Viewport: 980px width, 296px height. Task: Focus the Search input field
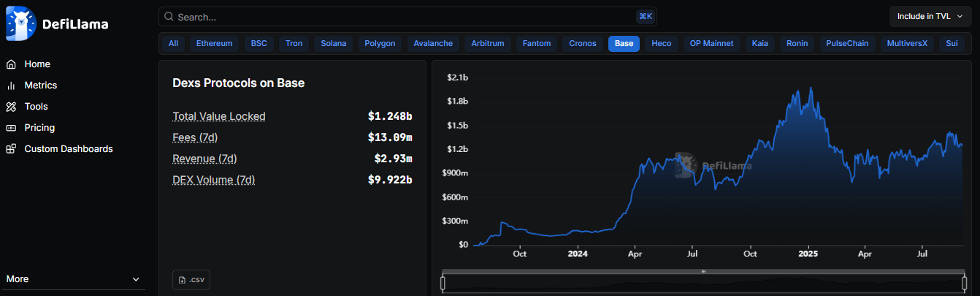click(407, 17)
